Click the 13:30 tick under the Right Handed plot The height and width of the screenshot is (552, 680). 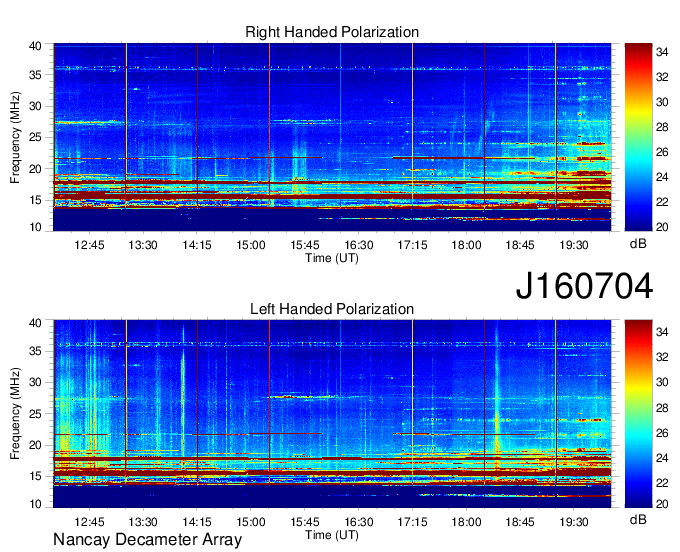143,245
